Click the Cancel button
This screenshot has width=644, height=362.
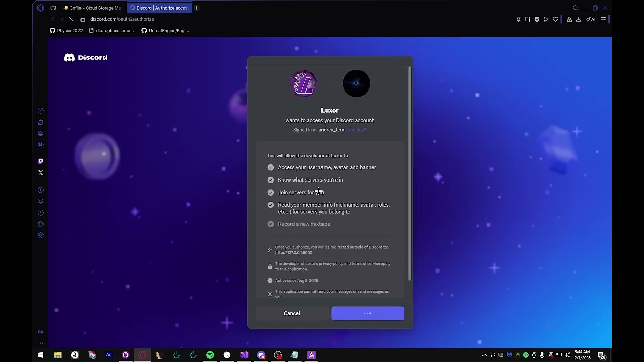(292, 313)
